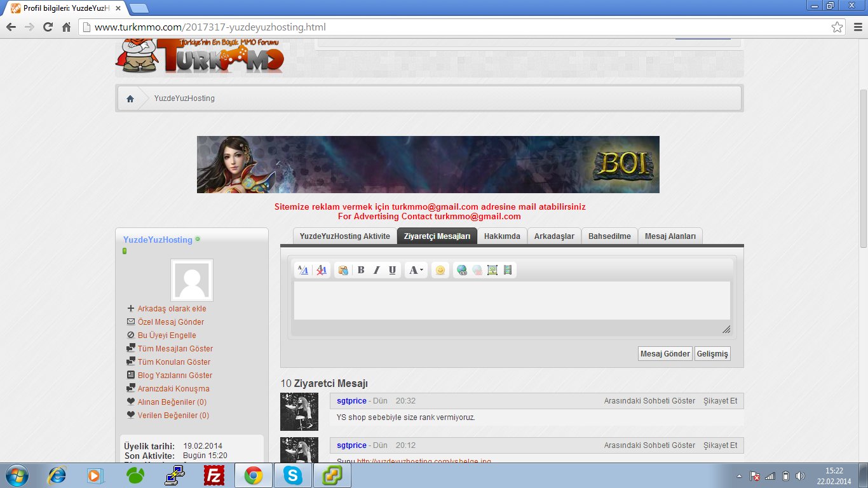
Task: Open a new Chrome tab
Action: (x=139, y=8)
